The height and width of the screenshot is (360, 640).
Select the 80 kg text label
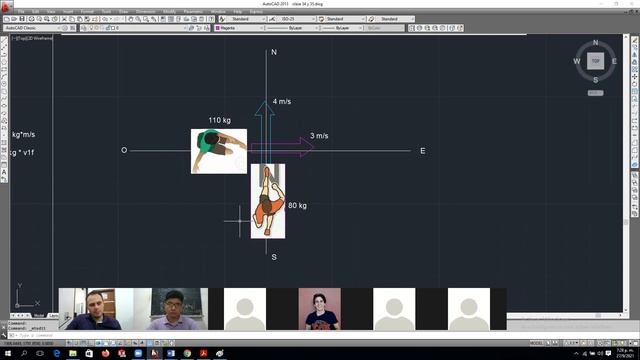coord(298,206)
